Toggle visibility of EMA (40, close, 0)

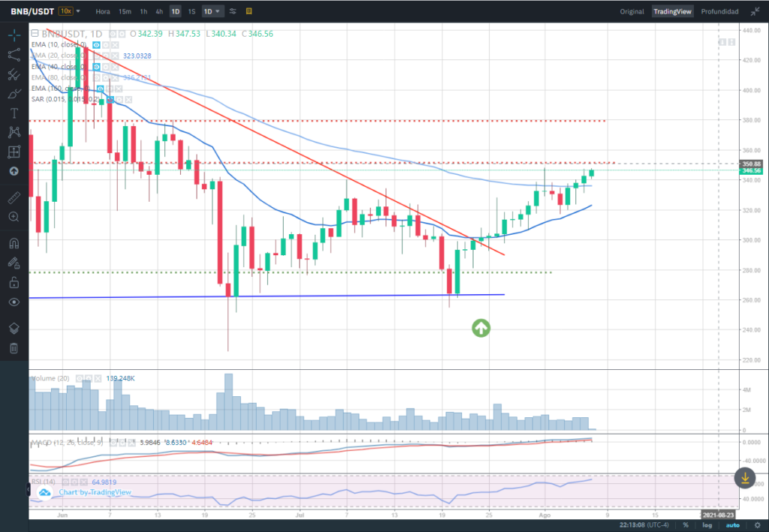point(97,67)
